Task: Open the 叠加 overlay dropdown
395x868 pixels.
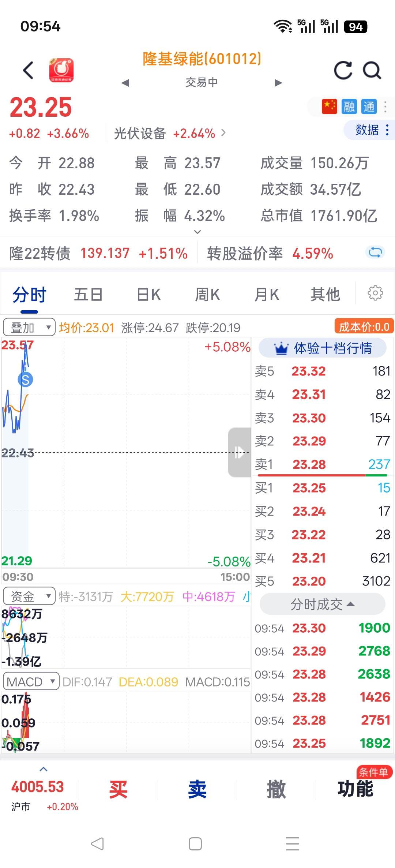Action: [x=29, y=327]
